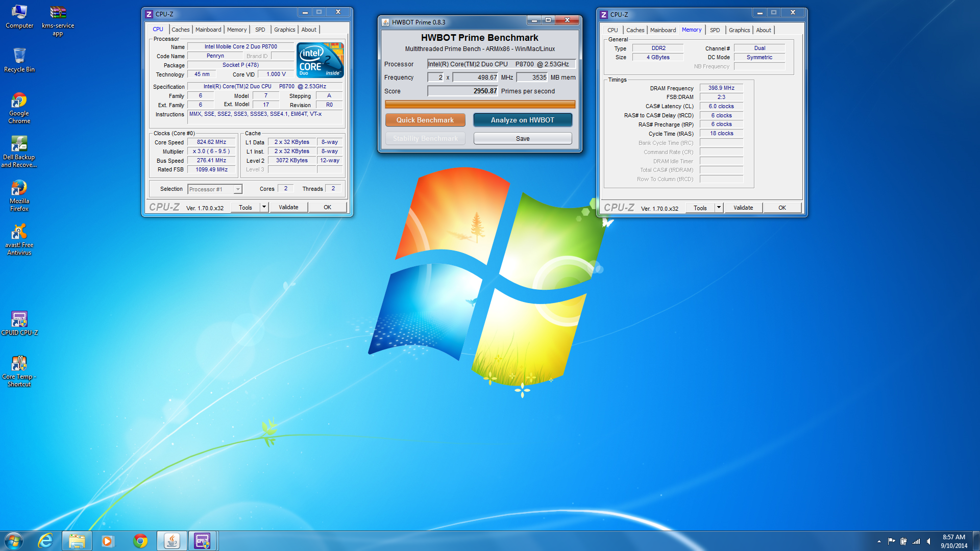Click right CPU-Z window title icon
The width and height of the screenshot is (980, 551).
pyautogui.click(x=604, y=15)
